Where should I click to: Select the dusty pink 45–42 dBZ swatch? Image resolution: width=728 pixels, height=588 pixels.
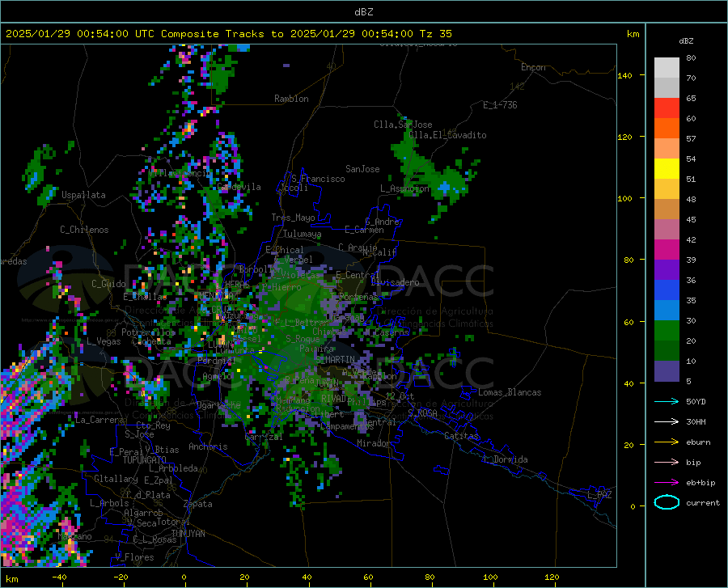[667, 230]
